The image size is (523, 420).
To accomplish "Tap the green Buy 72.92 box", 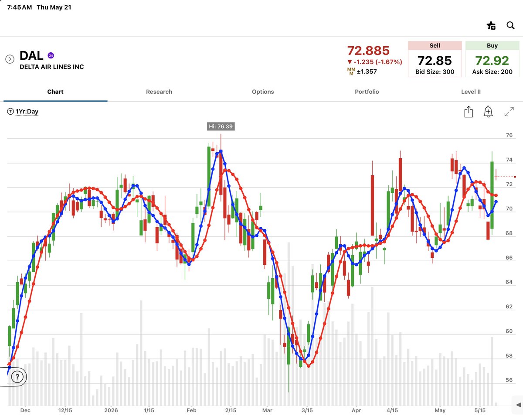I will coord(492,59).
